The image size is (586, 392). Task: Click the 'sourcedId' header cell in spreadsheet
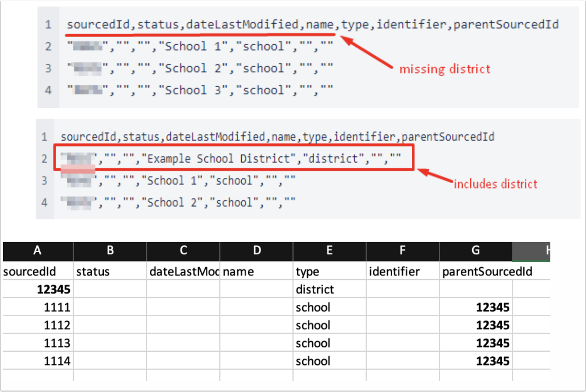click(x=37, y=271)
